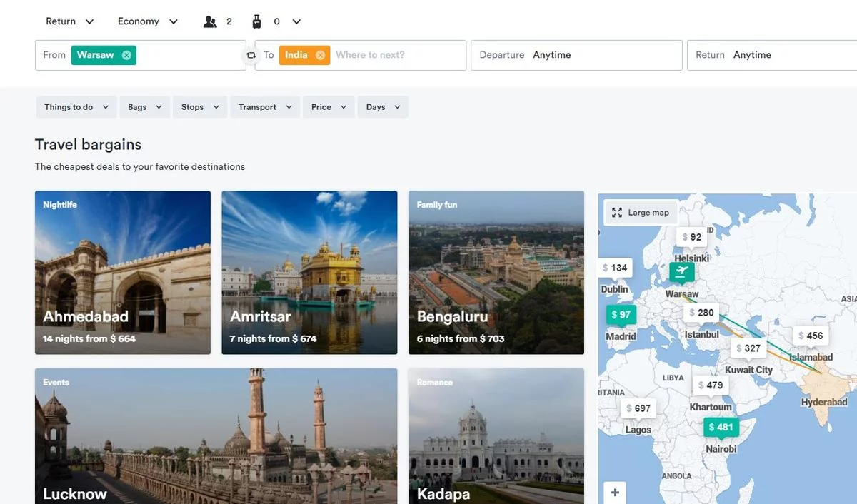
Task: Click the passengers icon
Action: pyautogui.click(x=210, y=21)
